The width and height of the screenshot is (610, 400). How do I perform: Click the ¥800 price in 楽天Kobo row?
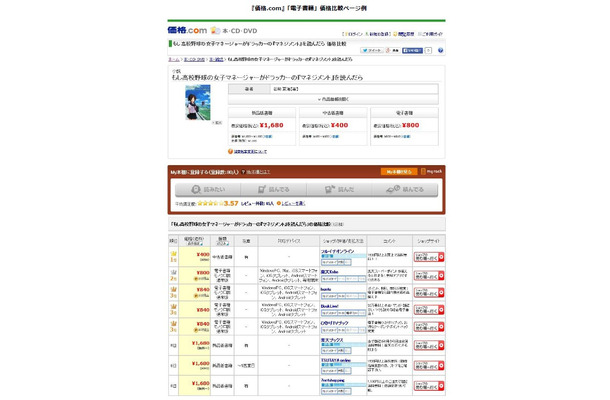203,273
